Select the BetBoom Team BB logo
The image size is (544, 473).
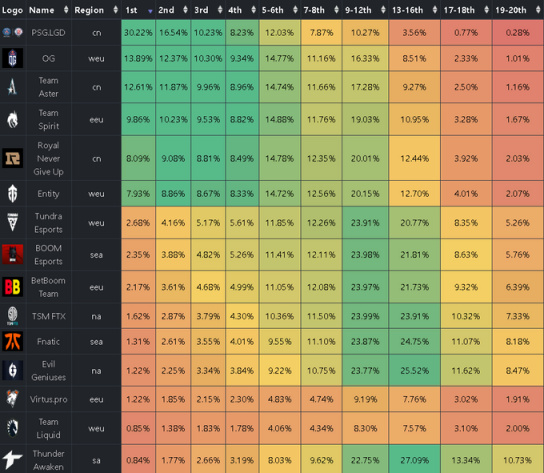(x=12, y=287)
